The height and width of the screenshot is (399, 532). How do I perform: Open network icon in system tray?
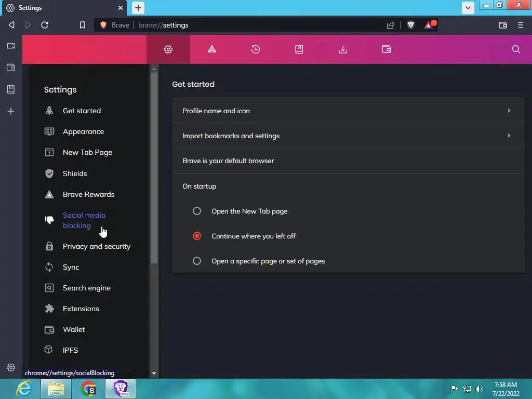(467, 389)
